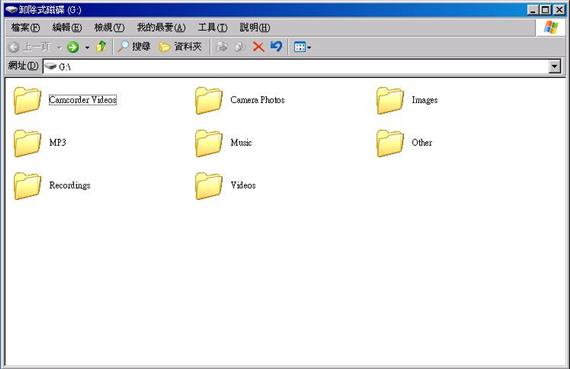Select the Other folder icon
Viewport: 570px width, 369px height.
pos(390,143)
